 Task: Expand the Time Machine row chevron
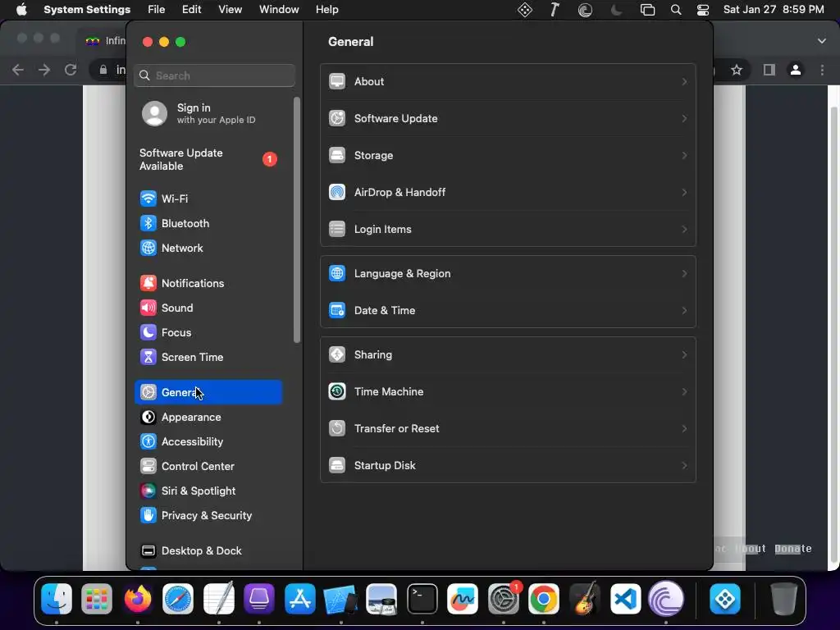[684, 391]
